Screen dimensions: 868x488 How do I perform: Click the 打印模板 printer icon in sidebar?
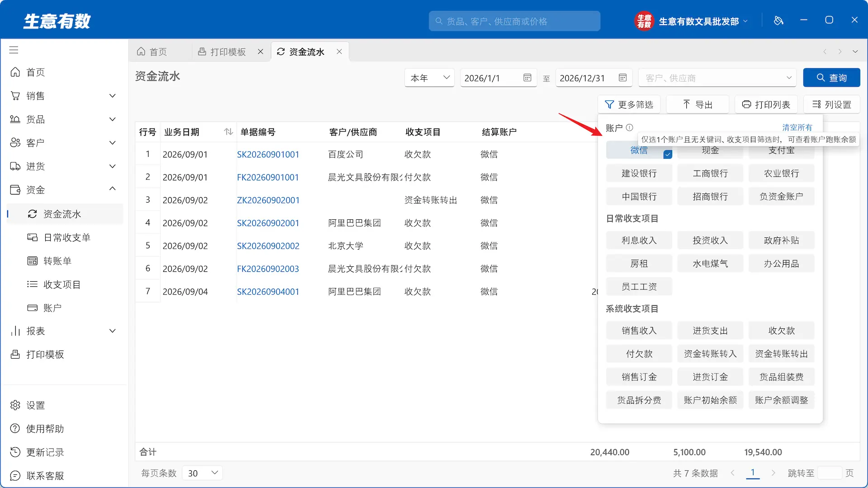coord(15,354)
